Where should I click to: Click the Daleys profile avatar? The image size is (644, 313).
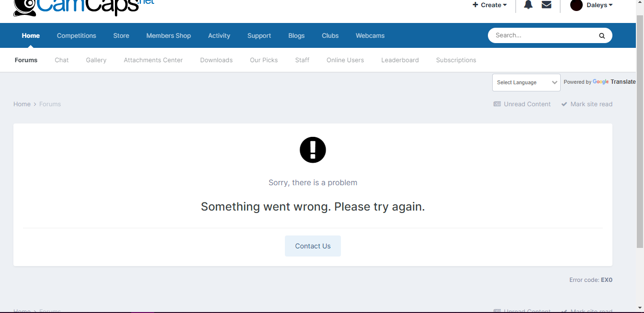pyautogui.click(x=576, y=5)
